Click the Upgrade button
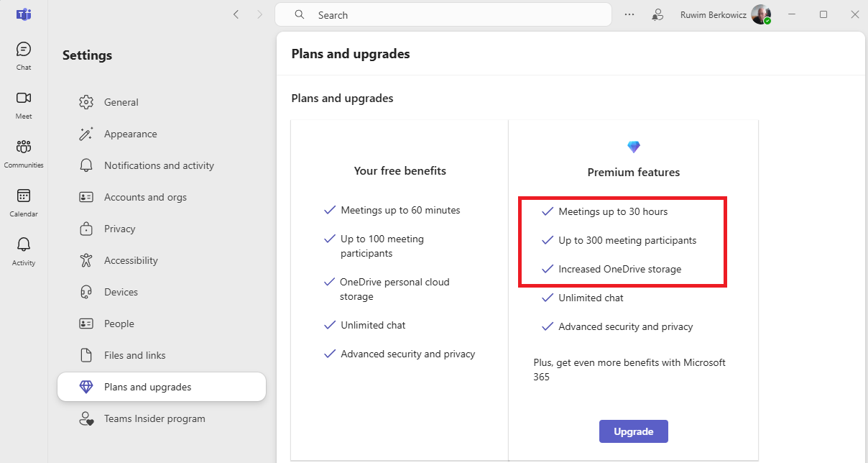The width and height of the screenshot is (868, 463). 633,431
